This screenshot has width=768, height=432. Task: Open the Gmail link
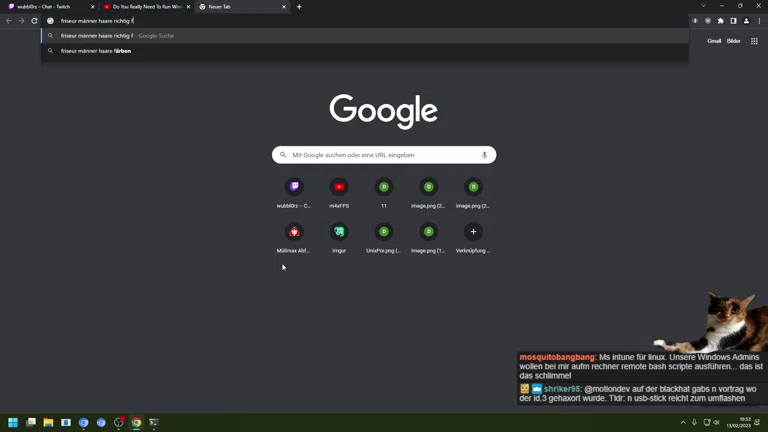pos(714,41)
